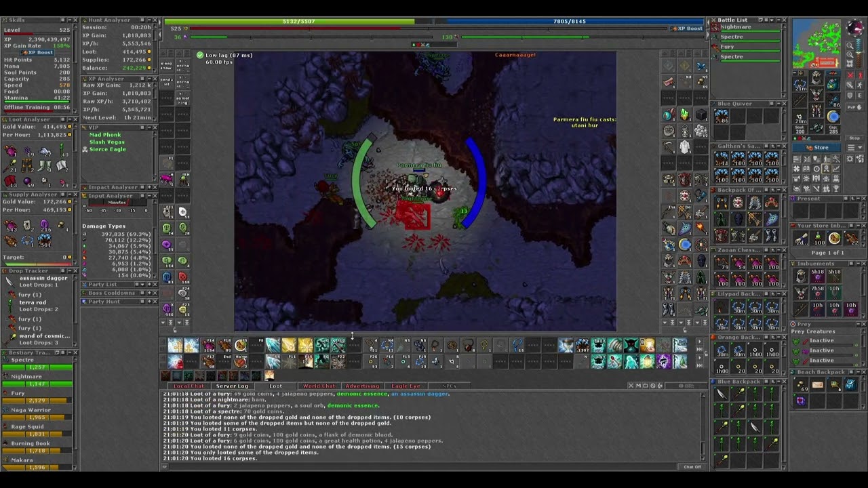Select Nightmare in the Battle List
Image resolution: width=868 pixels, height=488 pixels.
[x=747, y=27]
